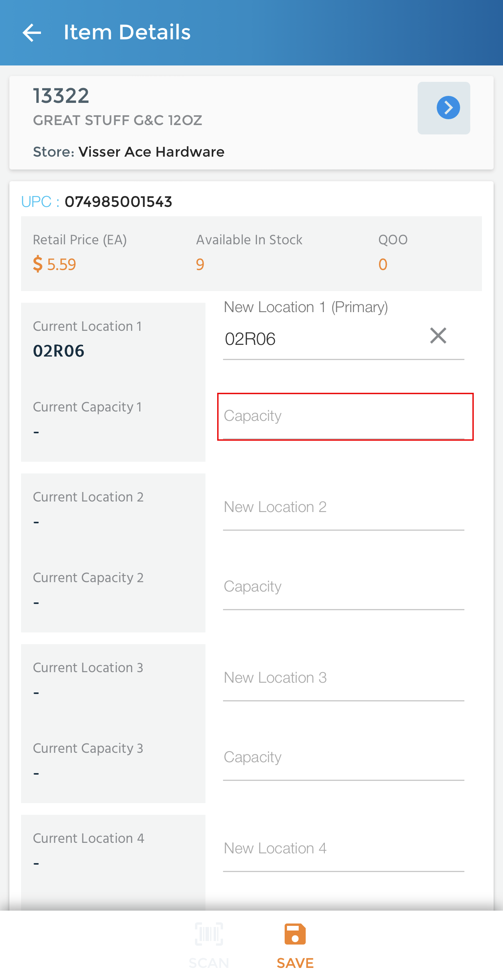
Task: Tap the SAVE floppy disk icon
Action: [295, 934]
